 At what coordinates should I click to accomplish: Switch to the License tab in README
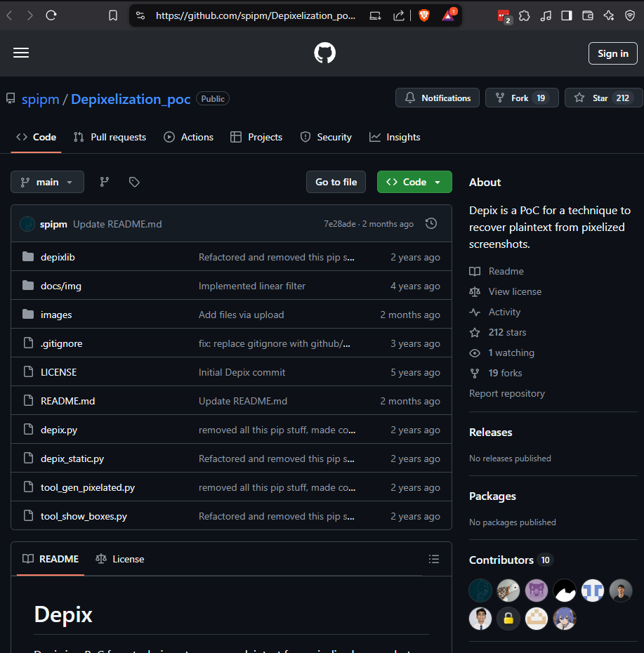(120, 559)
